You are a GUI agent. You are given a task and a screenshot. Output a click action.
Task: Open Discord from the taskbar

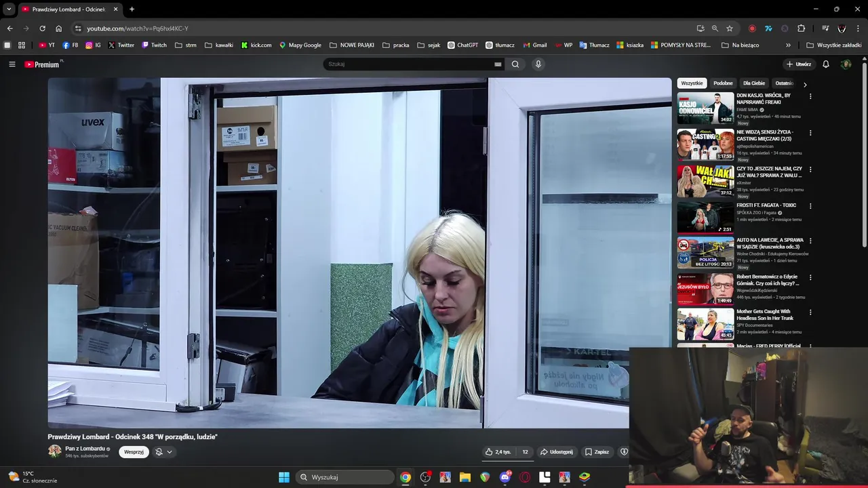(x=505, y=477)
